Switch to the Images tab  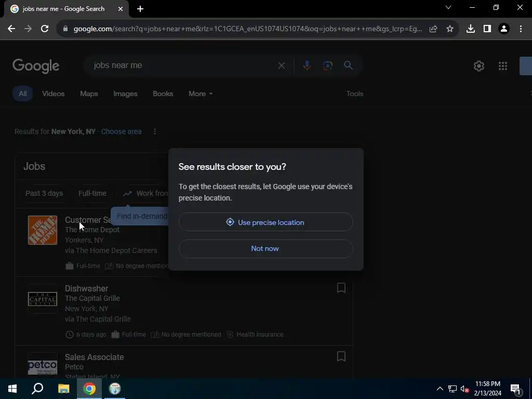tap(125, 94)
